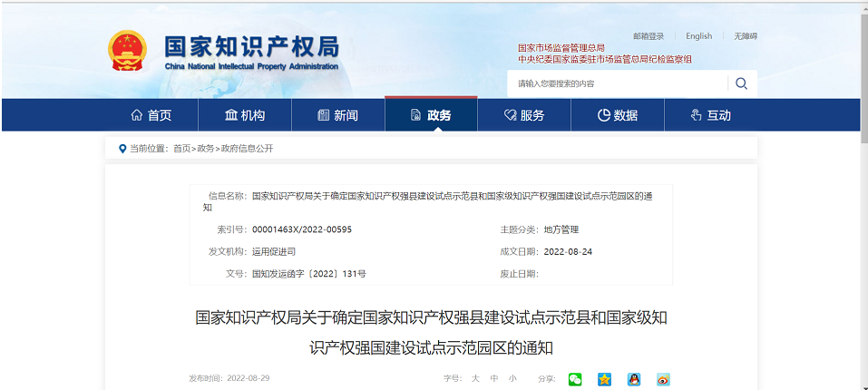The image size is (868, 390).
Task: Open 无障碍 accessibility link
Action: (745, 36)
